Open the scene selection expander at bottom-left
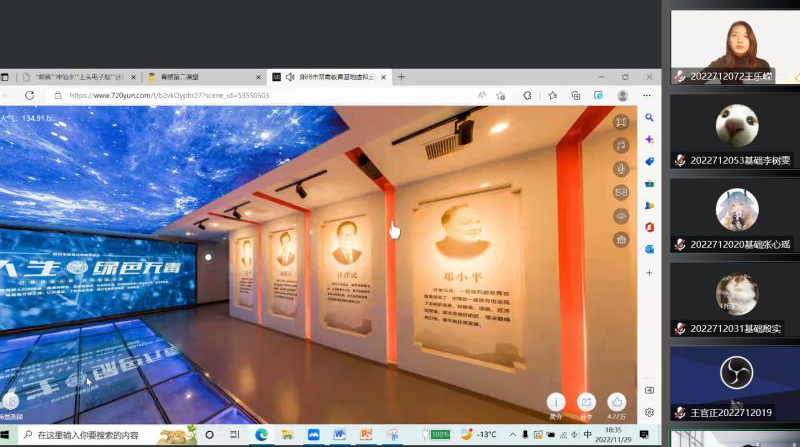This screenshot has width=800, height=447. pyautogui.click(x=9, y=402)
